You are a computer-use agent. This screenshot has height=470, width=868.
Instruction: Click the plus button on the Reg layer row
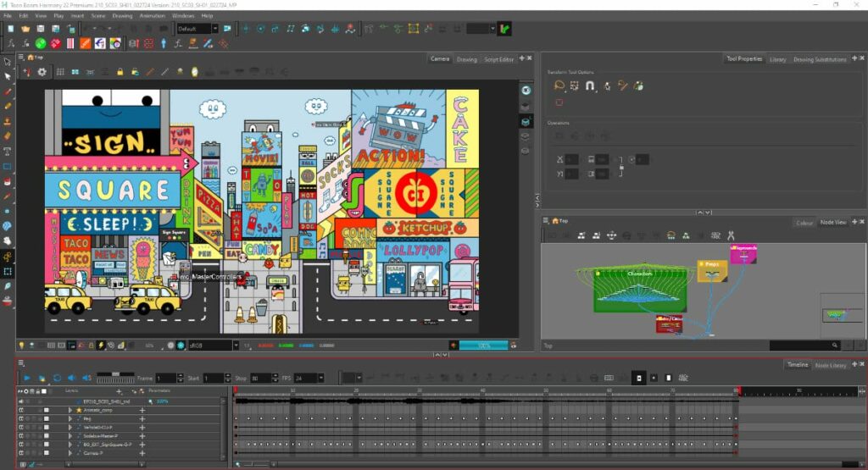click(142, 419)
